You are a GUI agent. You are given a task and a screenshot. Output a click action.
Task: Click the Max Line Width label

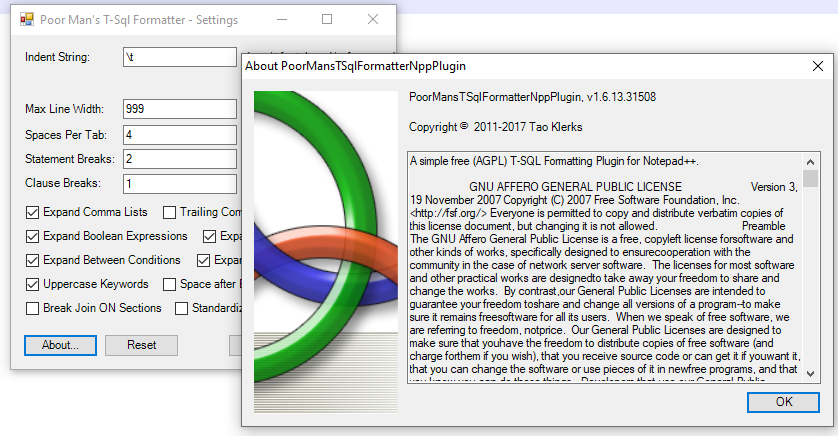coord(64,109)
